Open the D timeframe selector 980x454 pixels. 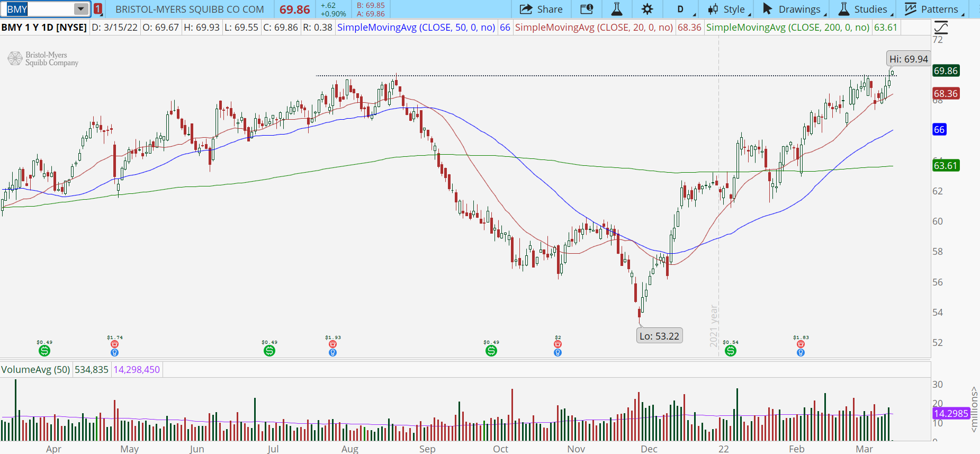[x=681, y=9]
